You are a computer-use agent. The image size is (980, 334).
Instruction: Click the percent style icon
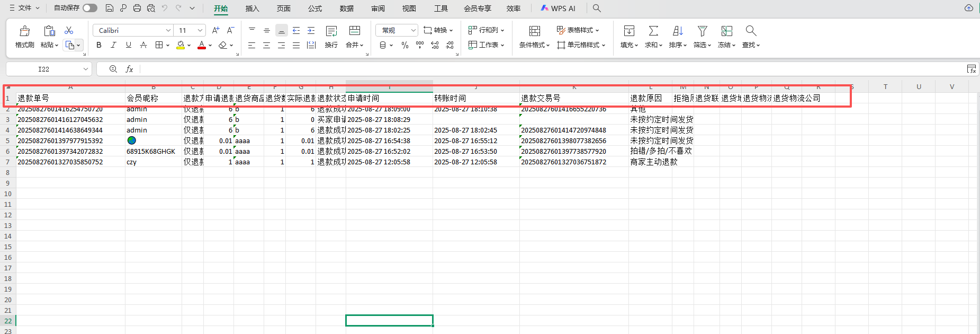point(405,46)
